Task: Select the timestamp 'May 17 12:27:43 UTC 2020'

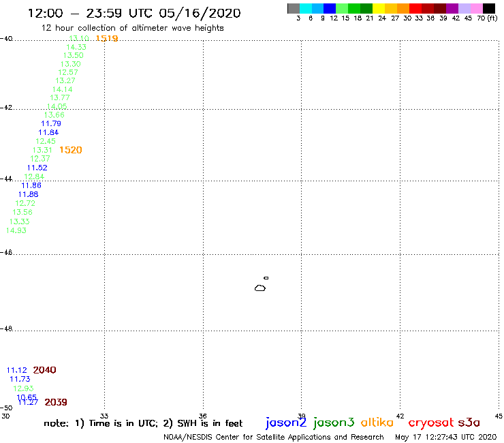Action: [446, 437]
